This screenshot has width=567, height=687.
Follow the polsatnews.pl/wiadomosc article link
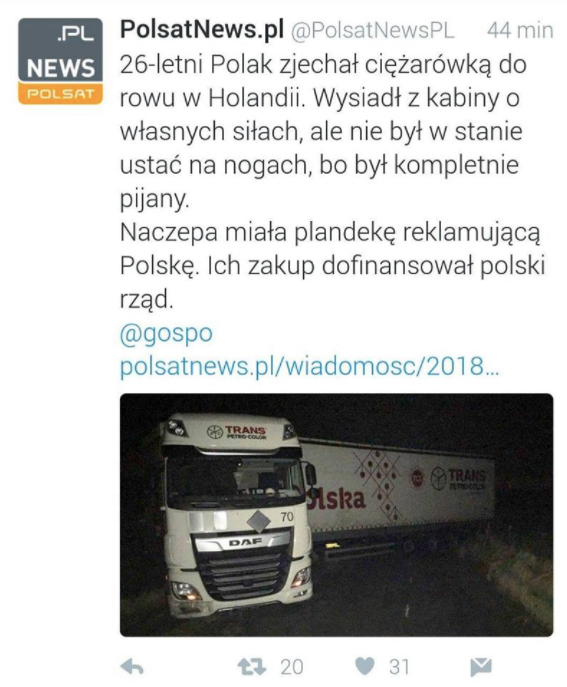309,366
